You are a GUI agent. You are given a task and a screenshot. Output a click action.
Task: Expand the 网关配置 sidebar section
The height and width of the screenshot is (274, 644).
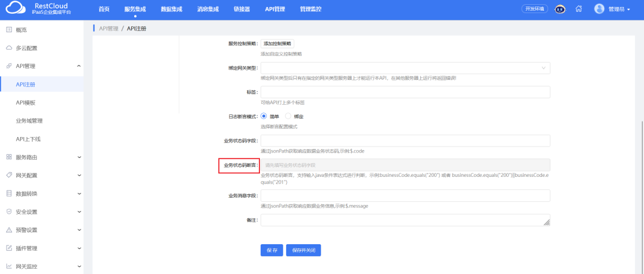pos(79,175)
